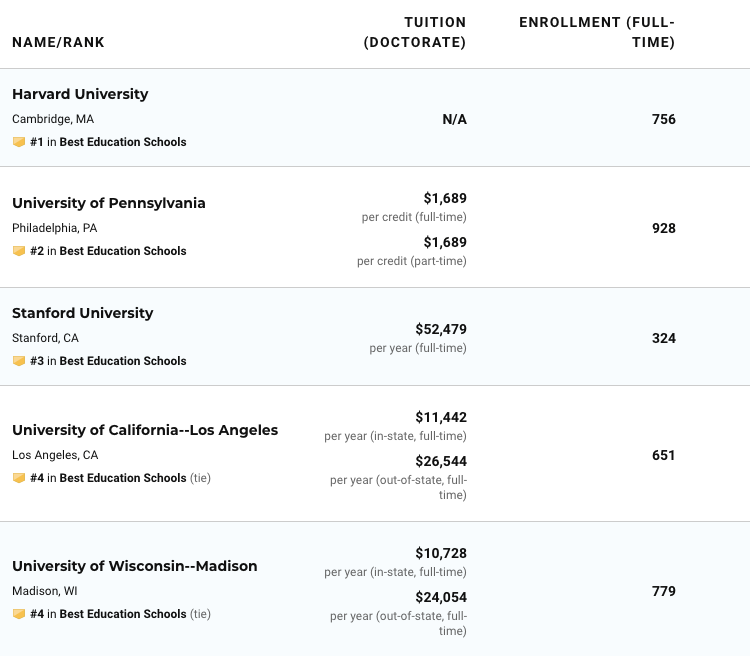Viewport: 750px width, 656px height.
Task: Open University of California--Los Angeles profile
Action: click(145, 430)
